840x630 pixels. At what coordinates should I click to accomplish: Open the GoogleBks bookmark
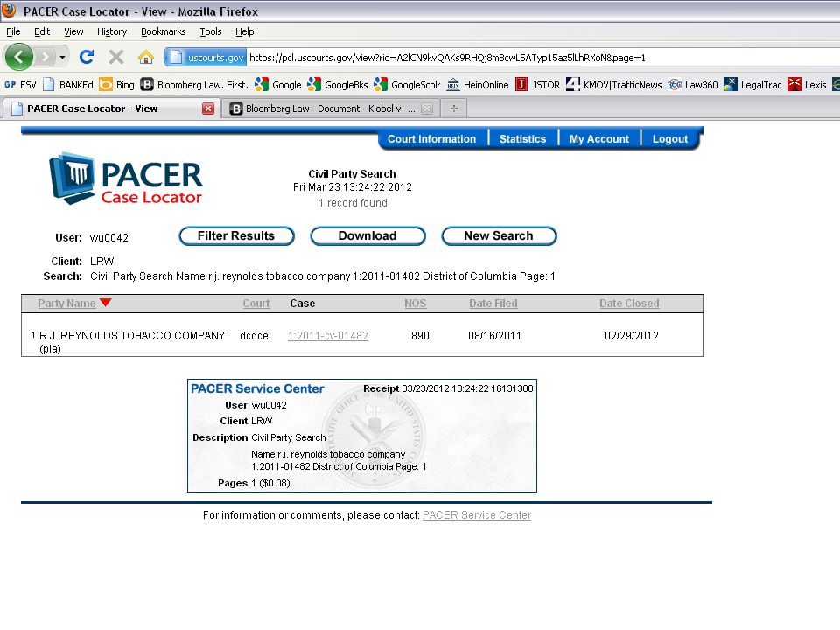[x=338, y=85]
